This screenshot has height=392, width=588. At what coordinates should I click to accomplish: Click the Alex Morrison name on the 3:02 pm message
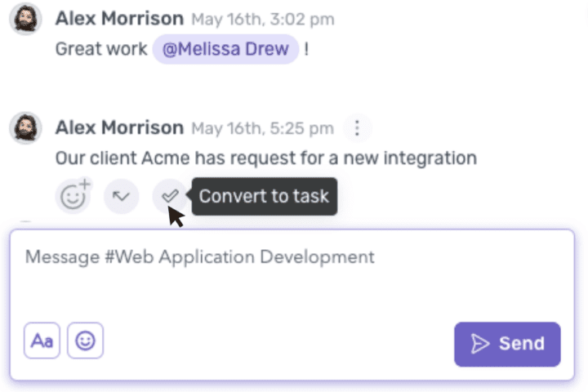pyautogui.click(x=119, y=18)
